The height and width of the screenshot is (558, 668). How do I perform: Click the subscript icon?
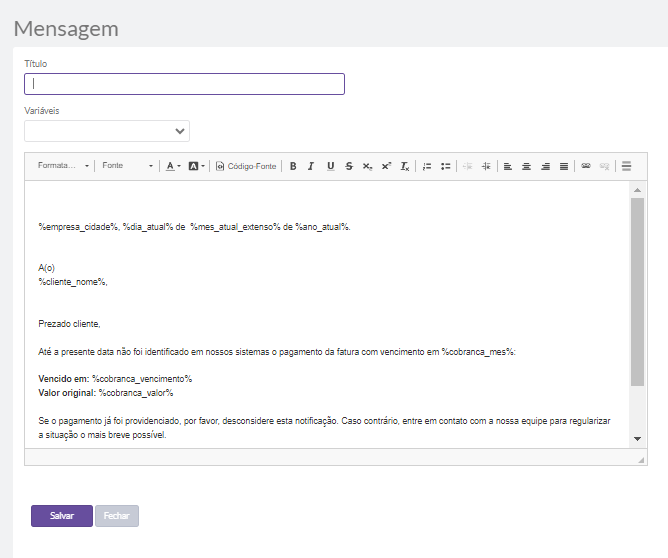click(x=367, y=166)
